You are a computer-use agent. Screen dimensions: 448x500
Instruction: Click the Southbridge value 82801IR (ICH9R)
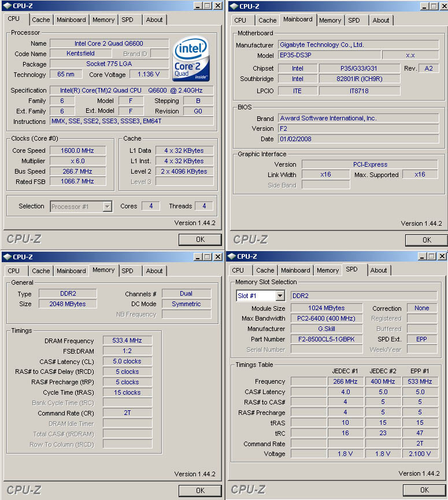[x=360, y=79]
